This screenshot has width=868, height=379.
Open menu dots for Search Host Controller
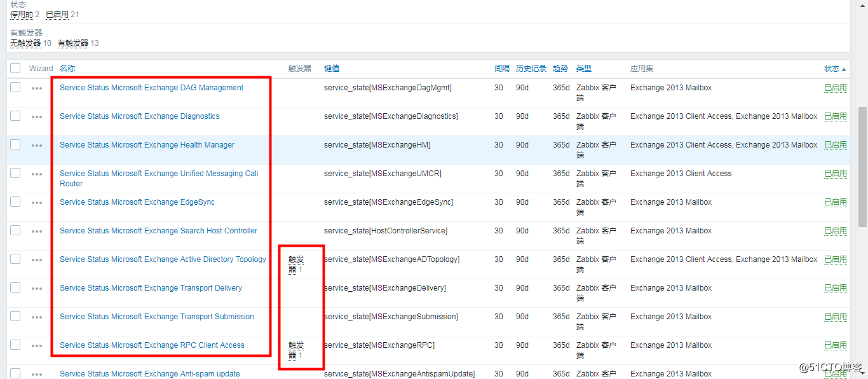pyautogui.click(x=37, y=231)
